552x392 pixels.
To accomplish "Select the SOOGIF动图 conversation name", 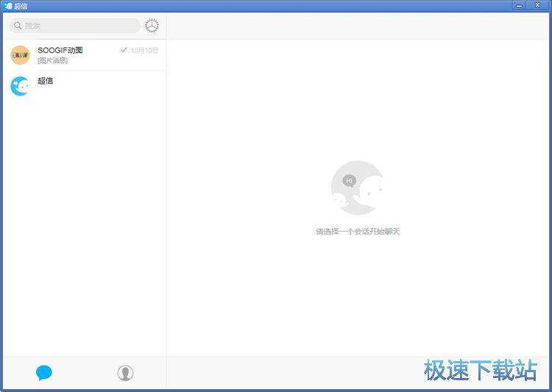I will tap(60, 50).
